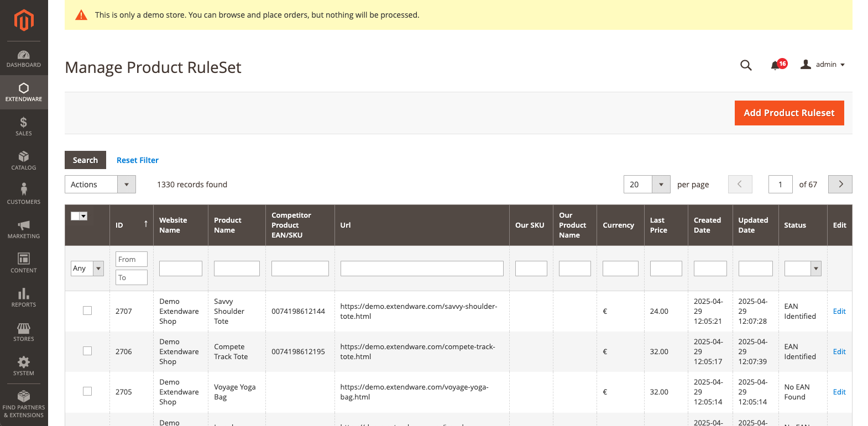
Task: Click the Created Date filter field
Action: click(x=710, y=269)
